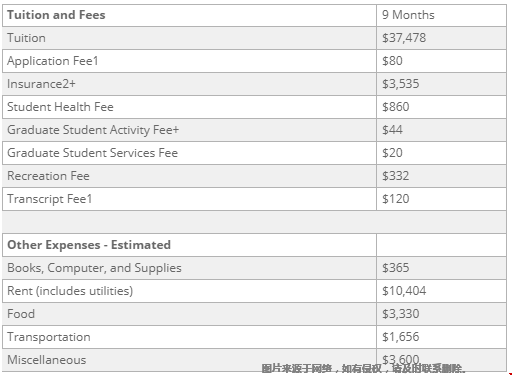This screenshot has width=512, height=375.
Task: Click the Tuition row label
Action: click(x=26, y=38)
